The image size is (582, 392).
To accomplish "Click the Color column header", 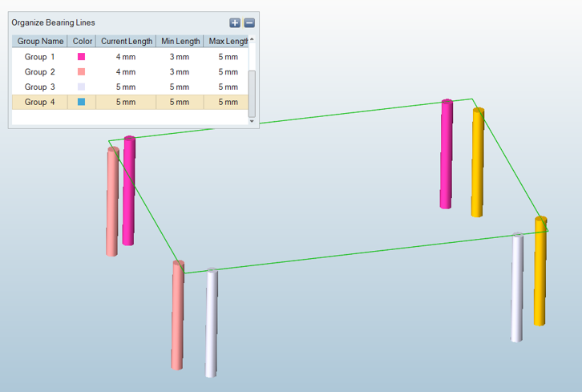I will pos(82,41).
